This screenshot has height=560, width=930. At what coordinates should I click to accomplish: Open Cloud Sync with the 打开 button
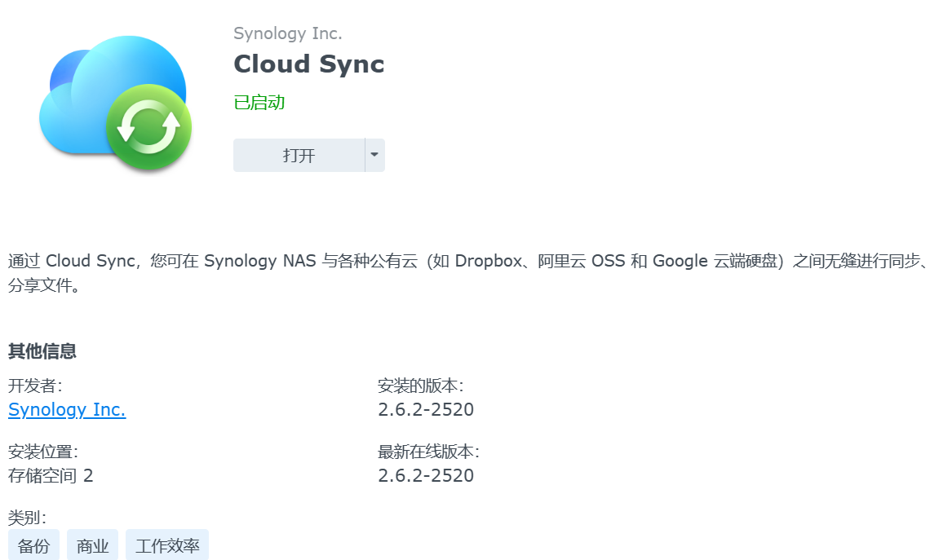pyautogui.click(x=299, y=155)
